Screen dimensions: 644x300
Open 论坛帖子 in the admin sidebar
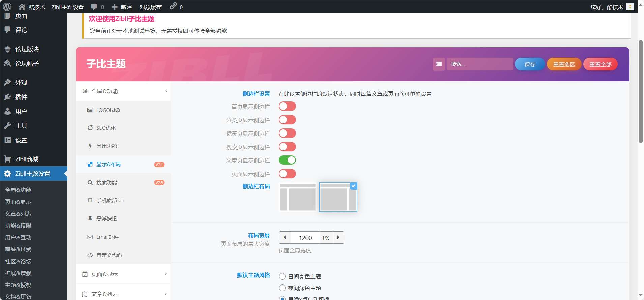[27, 64]
